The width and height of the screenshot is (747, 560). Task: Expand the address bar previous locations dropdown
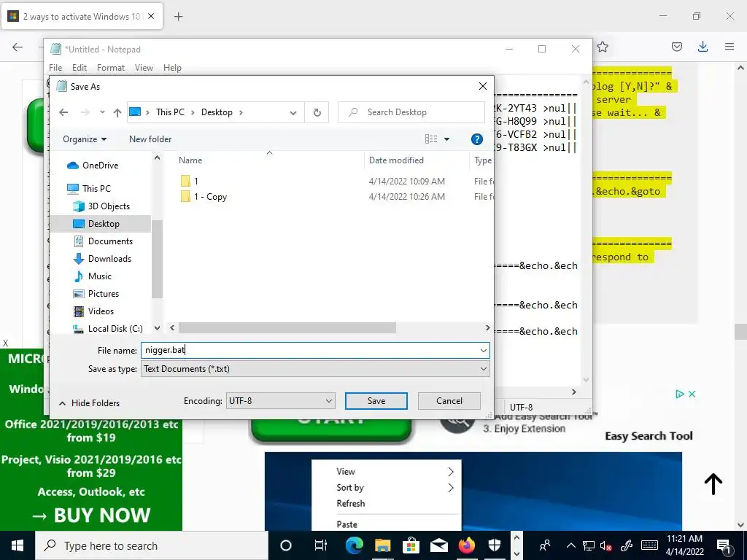293,113
